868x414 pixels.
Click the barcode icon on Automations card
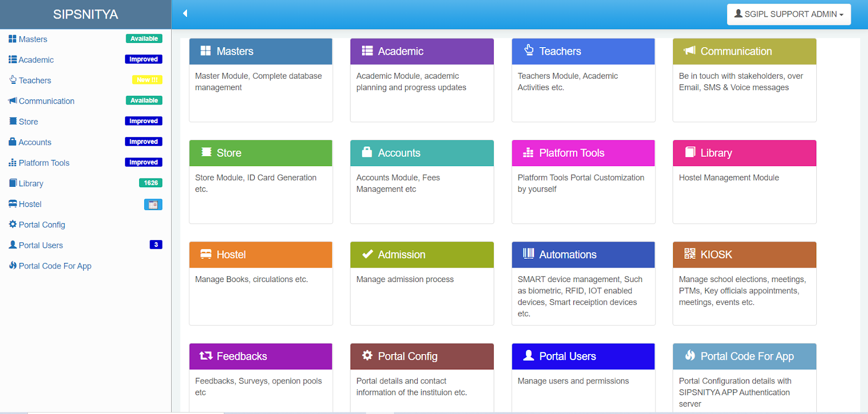[528, 254]
